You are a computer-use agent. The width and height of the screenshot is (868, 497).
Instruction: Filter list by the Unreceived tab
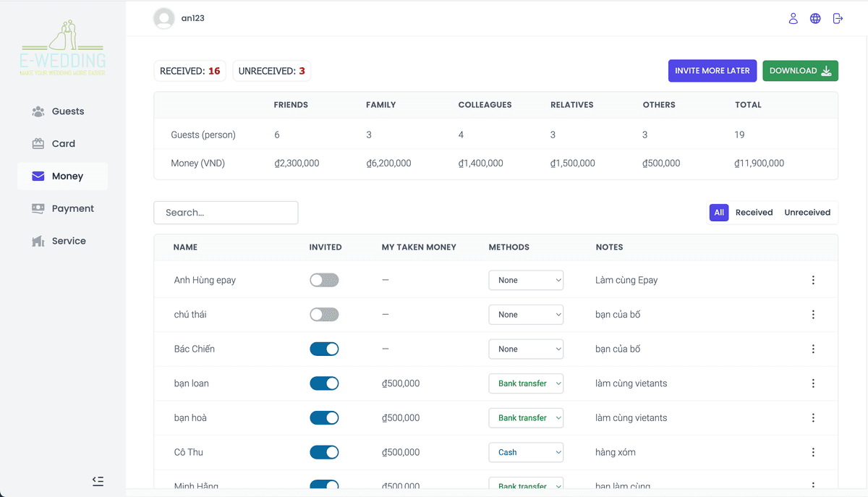(807, 213)
